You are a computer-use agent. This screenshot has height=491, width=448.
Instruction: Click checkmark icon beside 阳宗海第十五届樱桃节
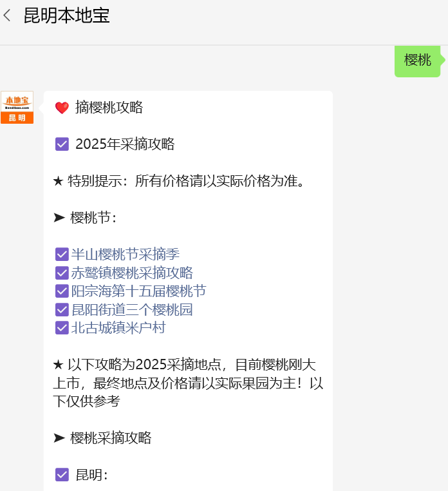(62, 291)
